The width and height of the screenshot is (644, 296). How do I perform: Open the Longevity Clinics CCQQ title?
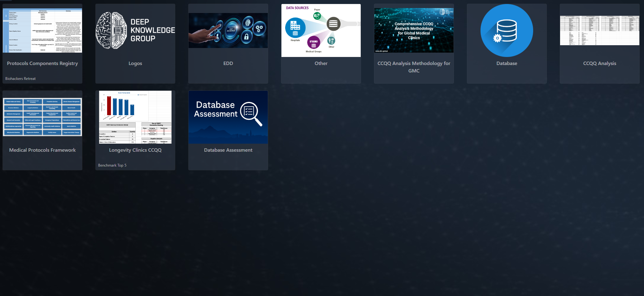135,150
